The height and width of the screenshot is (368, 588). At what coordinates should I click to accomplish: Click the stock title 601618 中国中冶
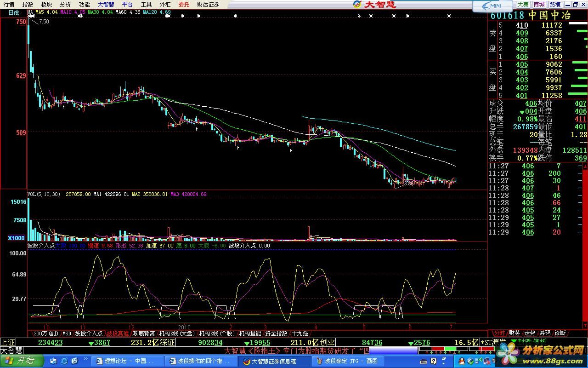[x=530, y=15]
